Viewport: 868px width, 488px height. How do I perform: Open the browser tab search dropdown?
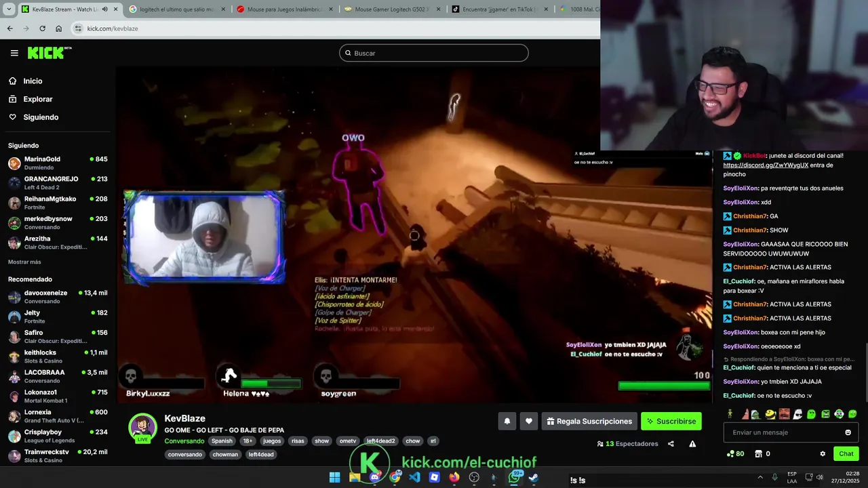click(9, 9)
